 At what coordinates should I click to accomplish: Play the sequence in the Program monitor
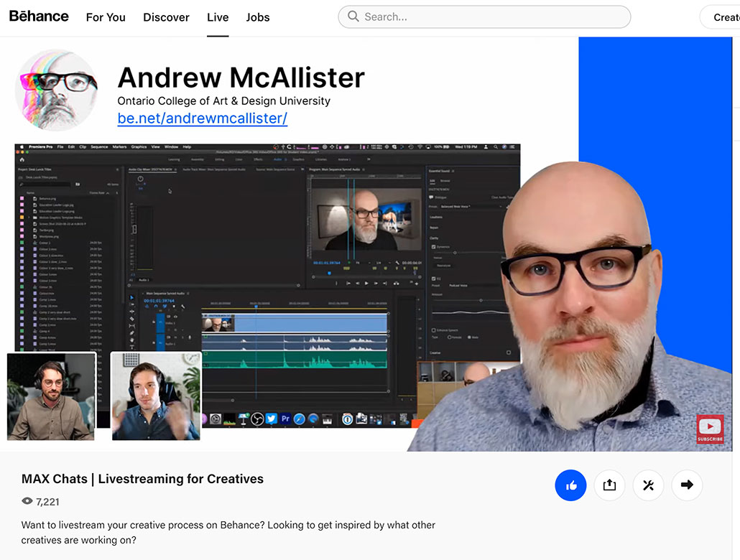pos(366,283)
